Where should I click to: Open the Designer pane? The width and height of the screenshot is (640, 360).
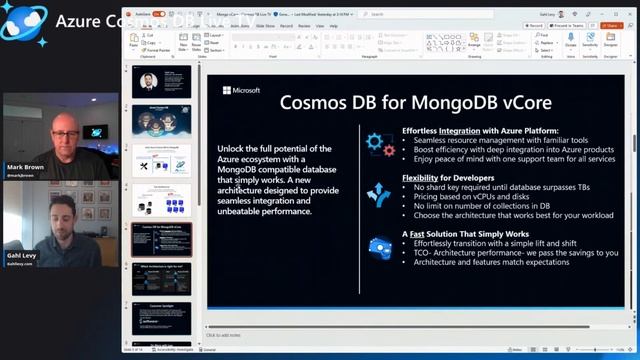610,40
